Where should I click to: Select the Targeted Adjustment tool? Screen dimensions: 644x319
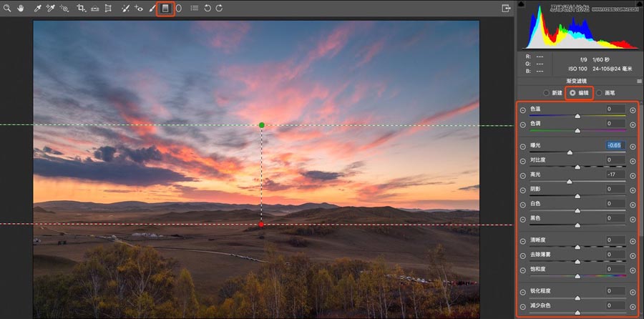point(64,8)
